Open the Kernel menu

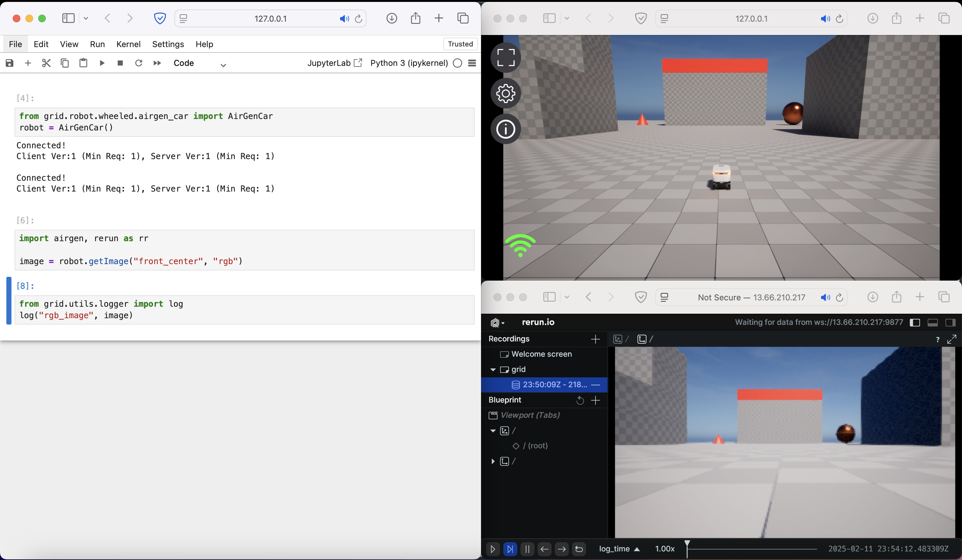[128, 44]
